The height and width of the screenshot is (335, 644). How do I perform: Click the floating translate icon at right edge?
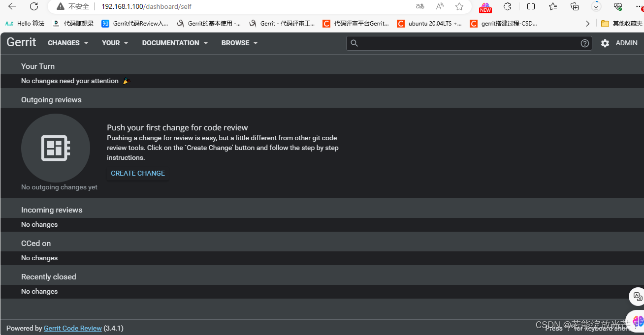click(x=637, y=297)
